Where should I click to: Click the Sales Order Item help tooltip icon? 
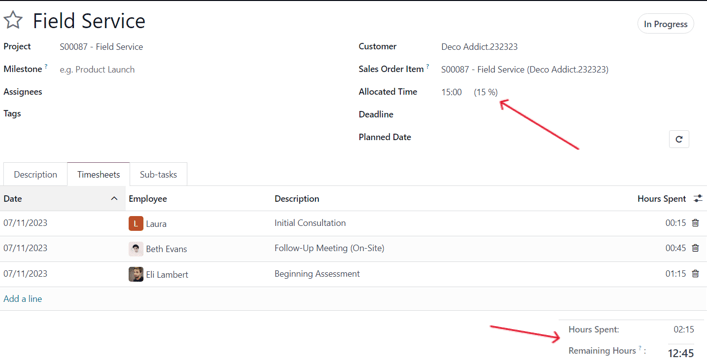click(427, 67)
